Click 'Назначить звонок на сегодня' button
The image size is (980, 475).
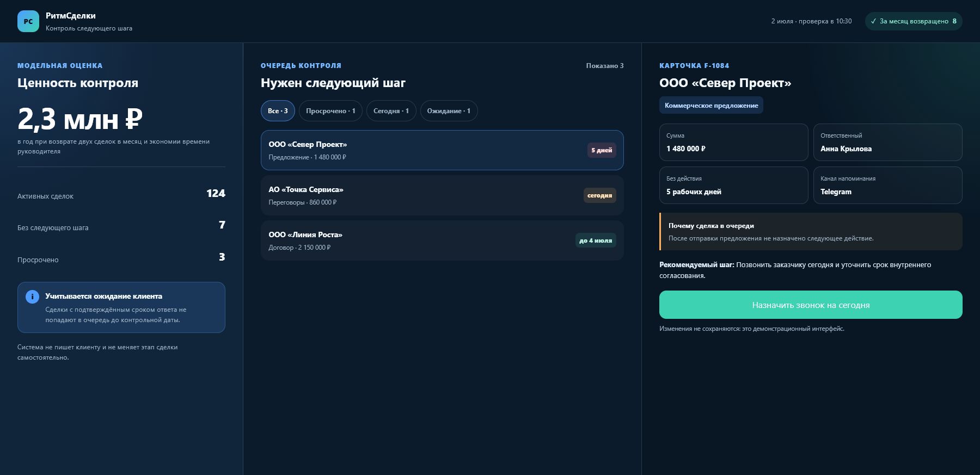(x=811, y=305)
